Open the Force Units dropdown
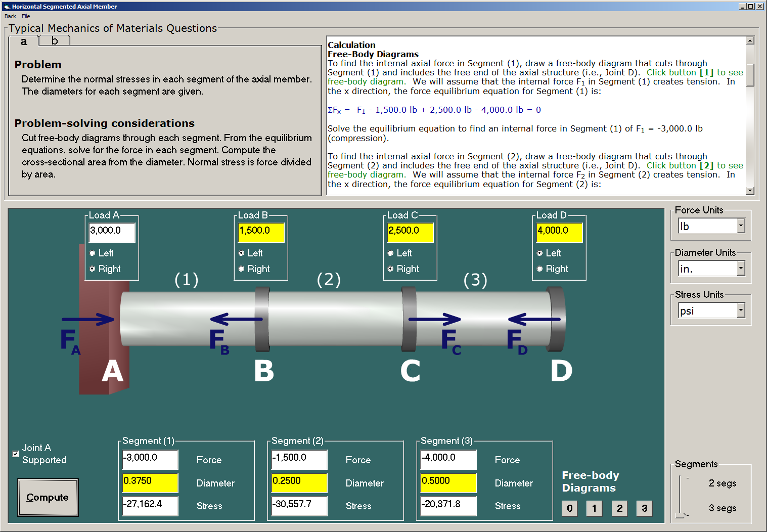This screenshot has height=532, width=767. tap(741, 226)
